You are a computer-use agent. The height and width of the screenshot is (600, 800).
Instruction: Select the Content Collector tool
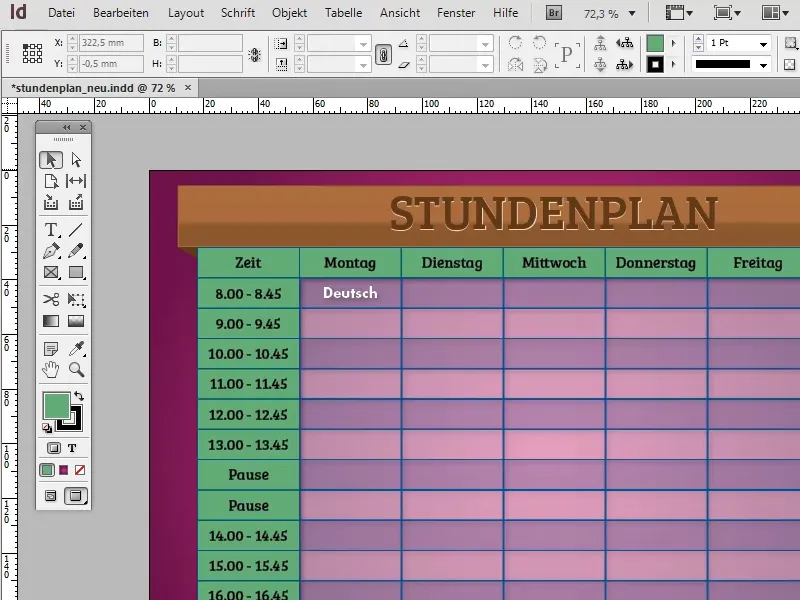pyautogui.click(x=51, y=203)
